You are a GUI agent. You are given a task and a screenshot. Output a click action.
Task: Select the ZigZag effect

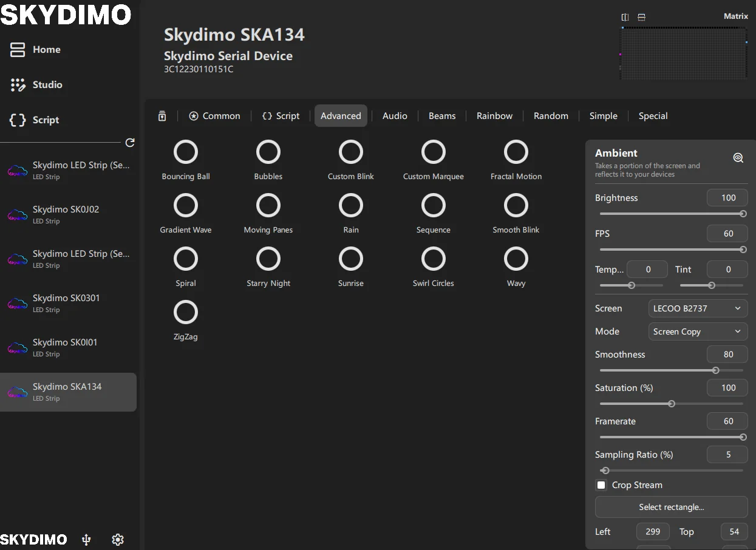pyautogui.click(x=186, y=313)
